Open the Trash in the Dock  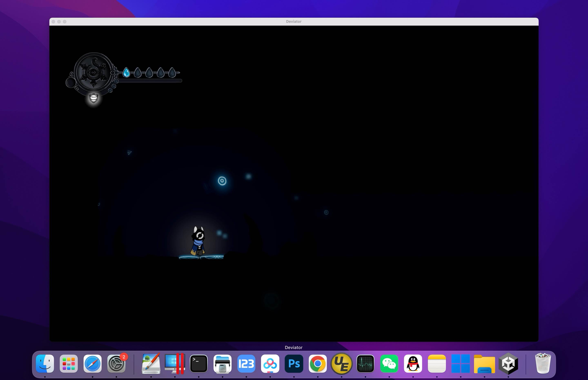coord(543,364)
